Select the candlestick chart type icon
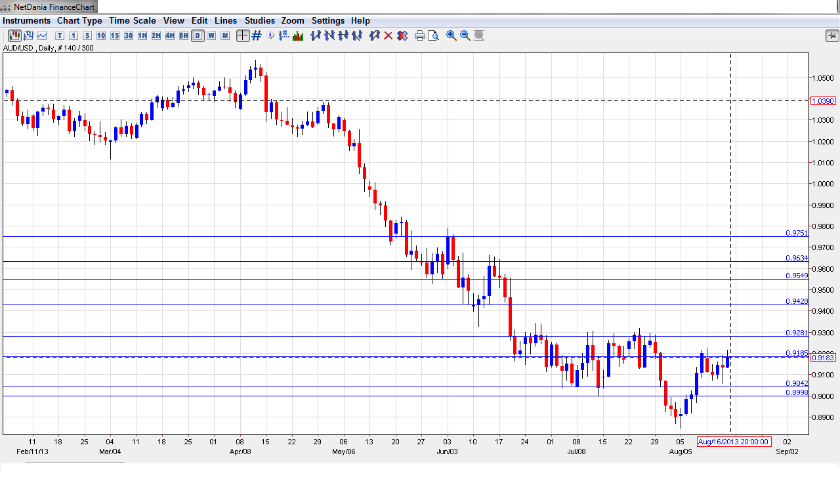This screenshot has width=840, height=504. coord(14,35)
